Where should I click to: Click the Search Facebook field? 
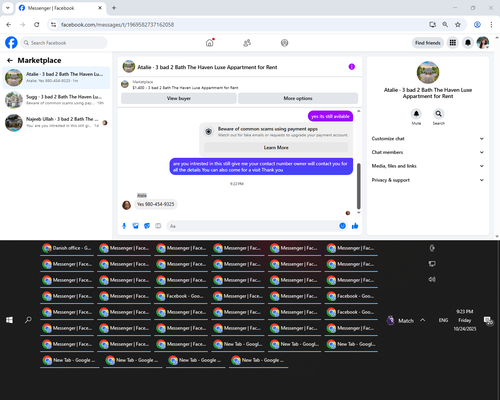[64, 43]
